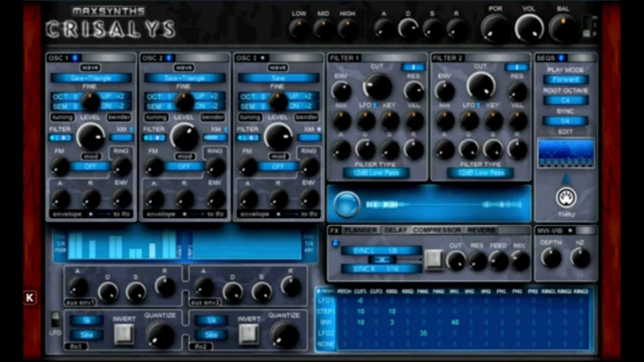This screenshot has height=362, width=644.
Task: Click the left step sequencer bar display
Action: [122, 245]
